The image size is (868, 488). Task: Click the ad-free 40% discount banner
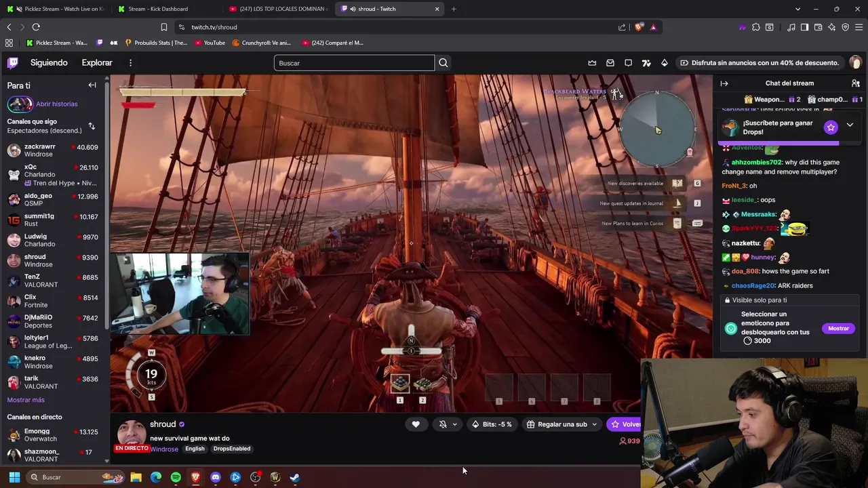[x=759, y=63]
